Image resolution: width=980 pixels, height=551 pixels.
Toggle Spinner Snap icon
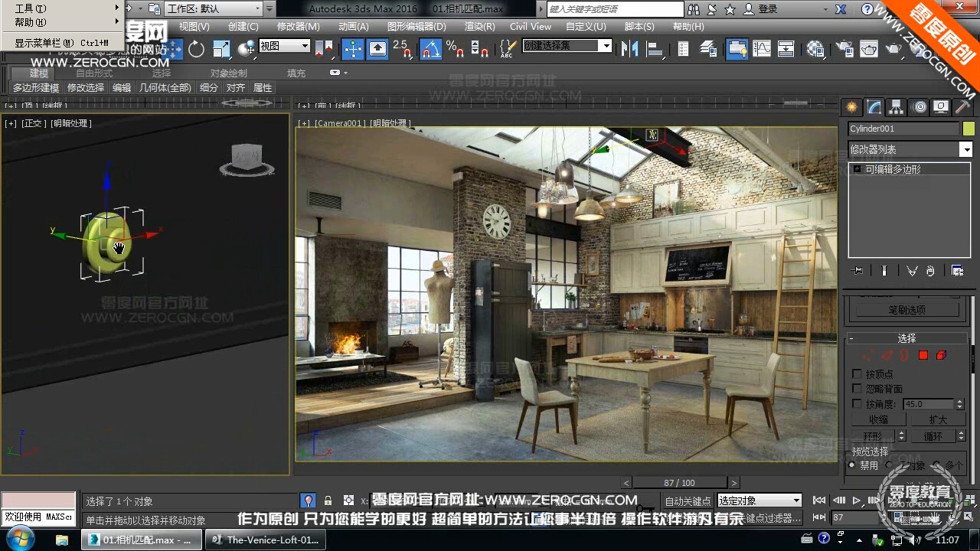(x=480, y=49)
